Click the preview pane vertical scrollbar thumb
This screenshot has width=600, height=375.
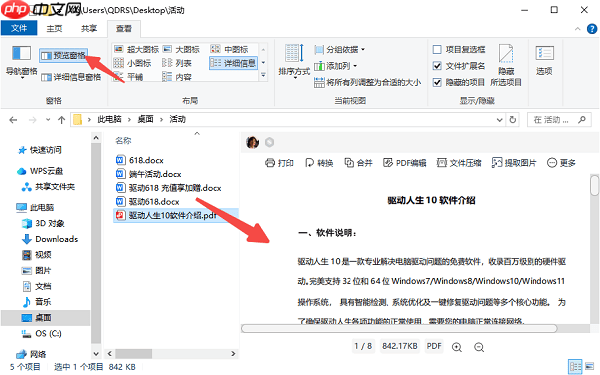click(x=594, y=186)
